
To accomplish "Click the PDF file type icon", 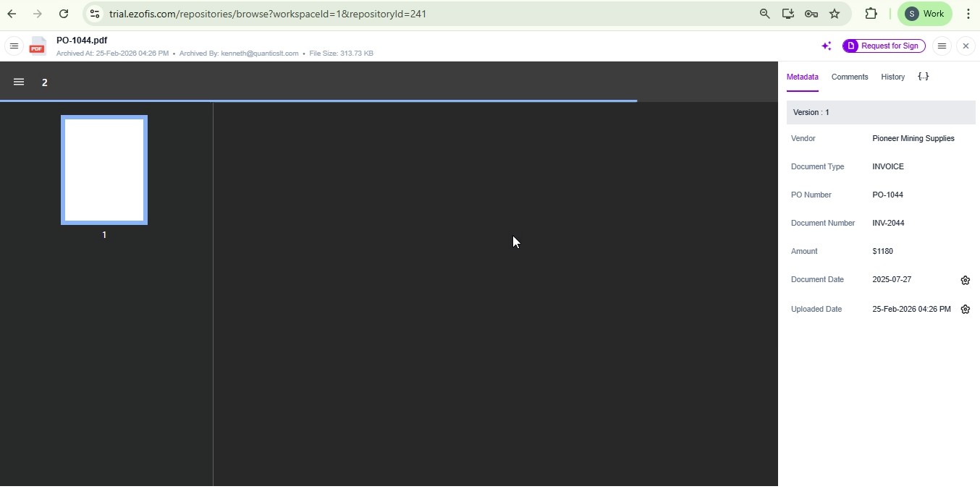I will (x=38, y=46).
